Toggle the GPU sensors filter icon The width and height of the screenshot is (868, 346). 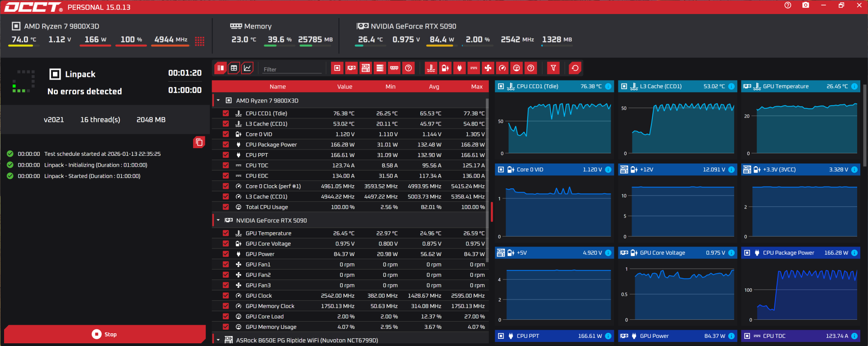351,68
